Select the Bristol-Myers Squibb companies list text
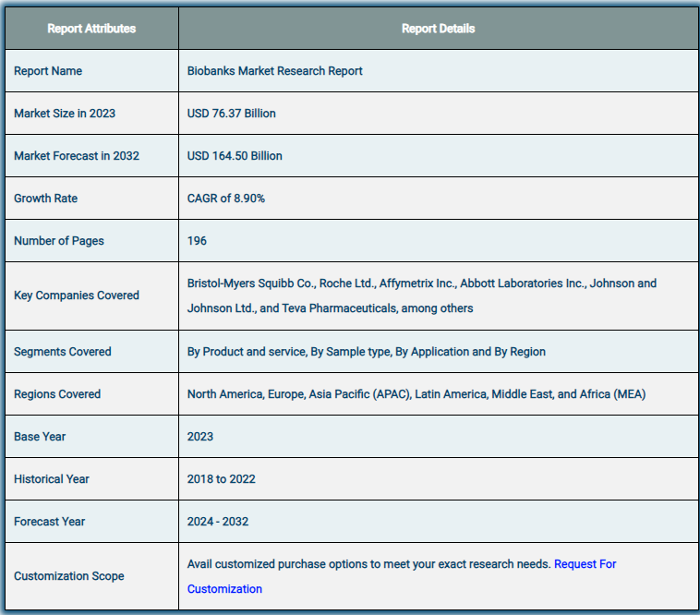 pyautogui.click(x=421, y=295)
